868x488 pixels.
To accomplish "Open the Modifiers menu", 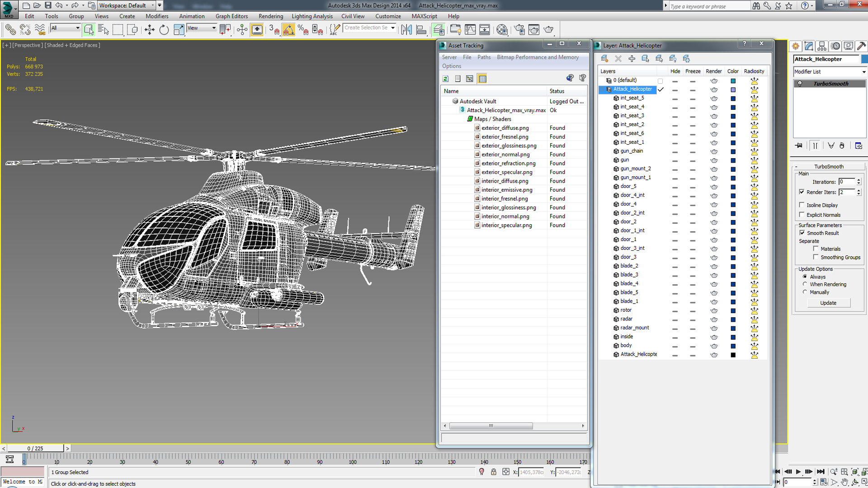I will (157, 16).
